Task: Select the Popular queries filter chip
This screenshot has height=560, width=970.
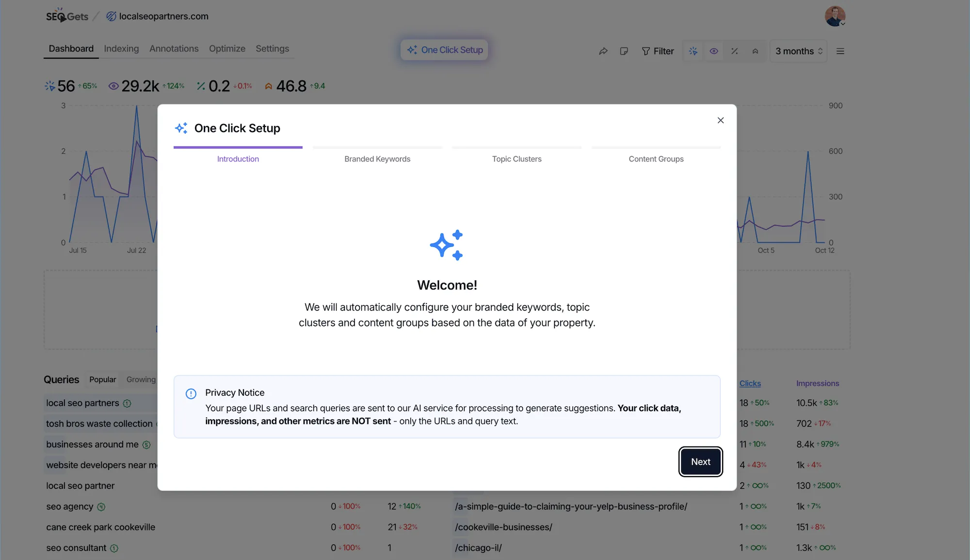Action: tap(102, 380)
